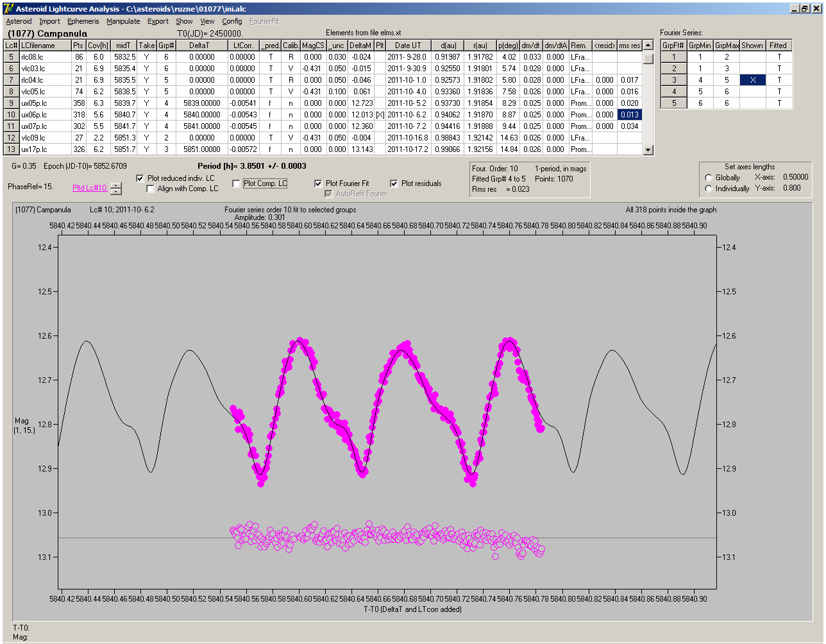The width and height of the screenshot is (826, 644).
Task: Select lightcurve row rlc04.lc
Action: pyautogui.click(x=323, y=80)
